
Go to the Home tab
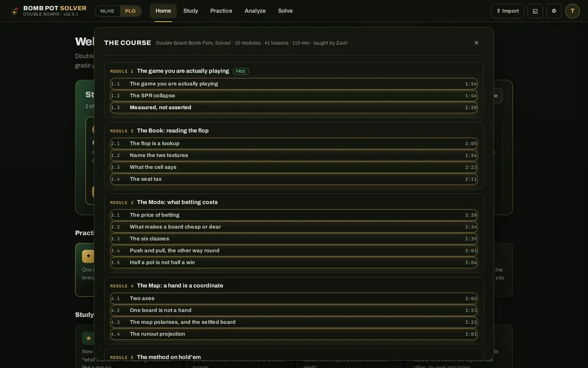pyautogui.click(x=163, y=11)
